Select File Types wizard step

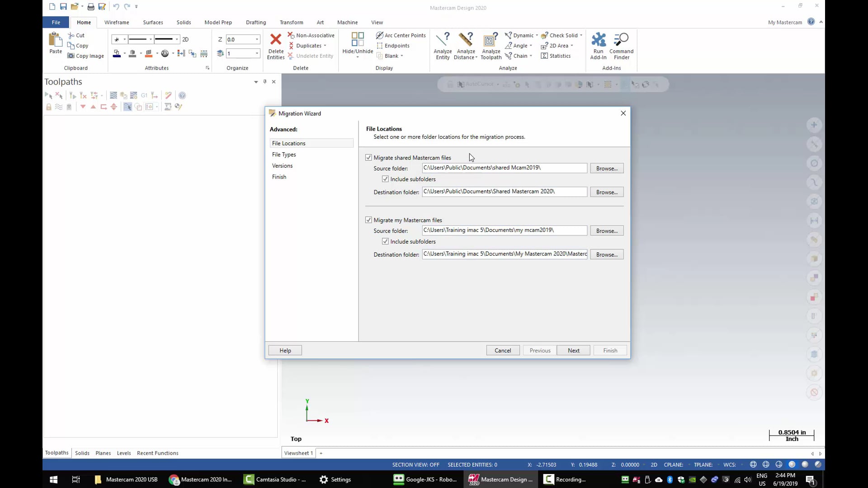pos(284,155)
